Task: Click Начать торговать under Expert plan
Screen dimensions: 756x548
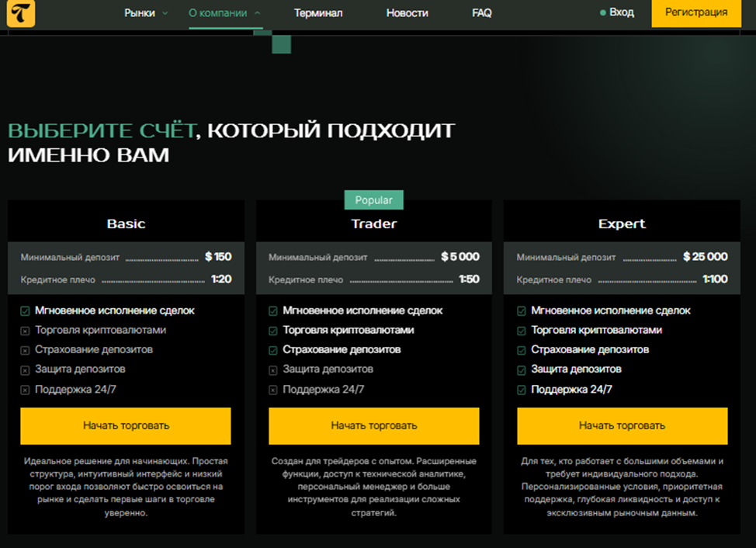Action: tap(622, 425)
